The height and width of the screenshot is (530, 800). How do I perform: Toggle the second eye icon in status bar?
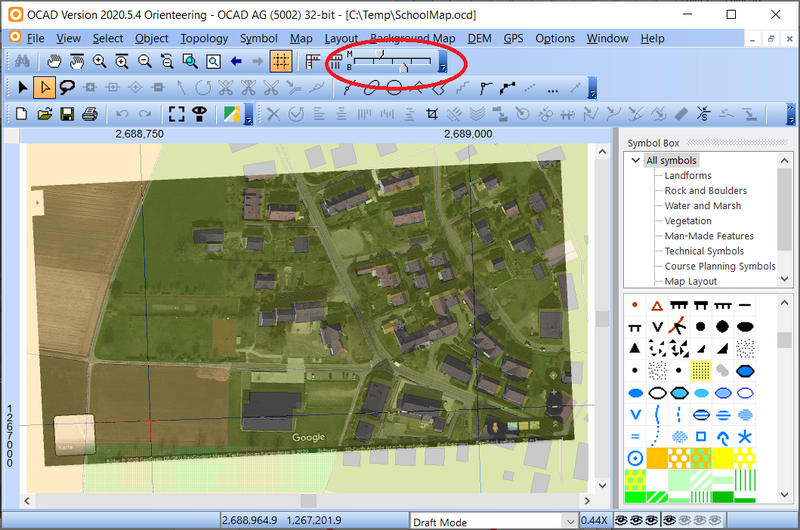[x=636, y=520]
